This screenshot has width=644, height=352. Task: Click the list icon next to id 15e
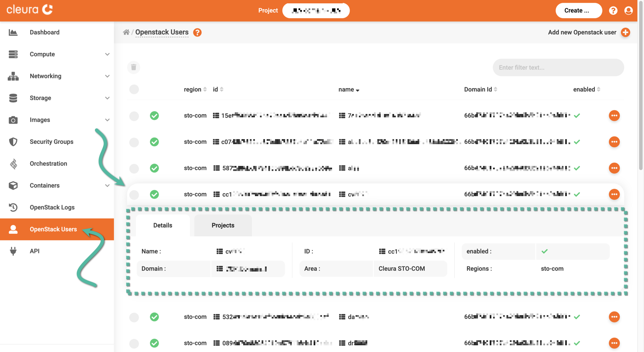(216, 116)
